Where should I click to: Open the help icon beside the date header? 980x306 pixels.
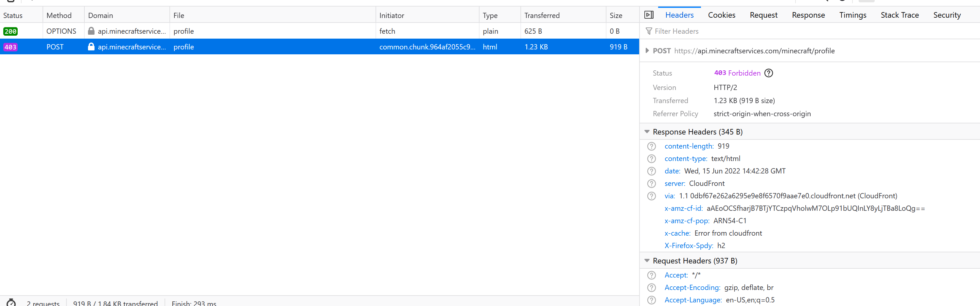652,171
